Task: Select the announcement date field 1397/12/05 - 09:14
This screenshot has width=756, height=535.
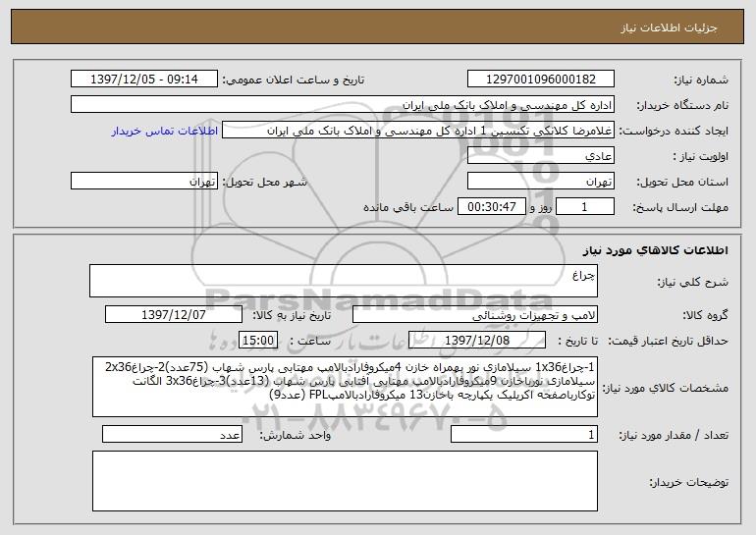Action: click(144, 80)
